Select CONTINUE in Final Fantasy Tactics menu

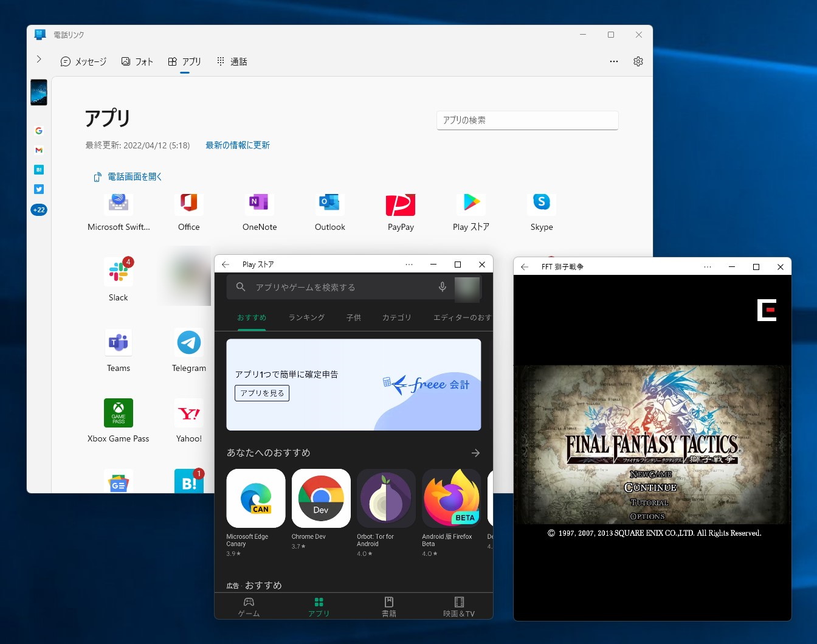650,488
